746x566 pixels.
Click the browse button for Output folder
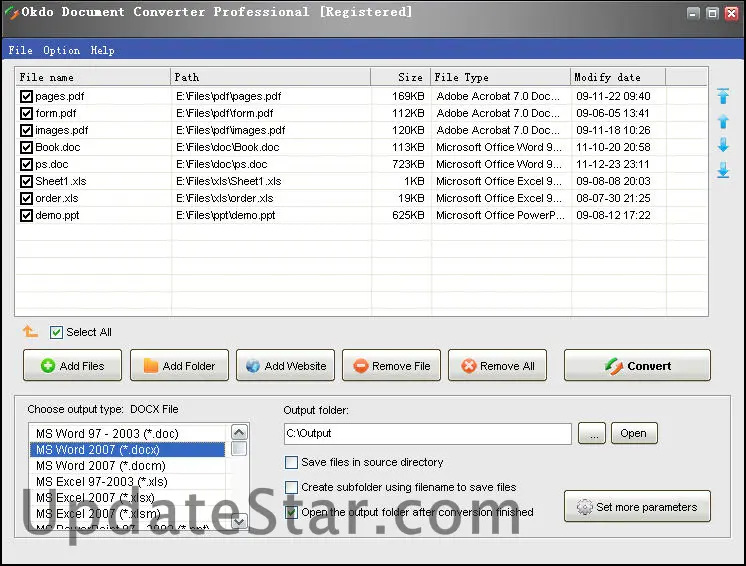pyautogui.click(x=592, y=434)
